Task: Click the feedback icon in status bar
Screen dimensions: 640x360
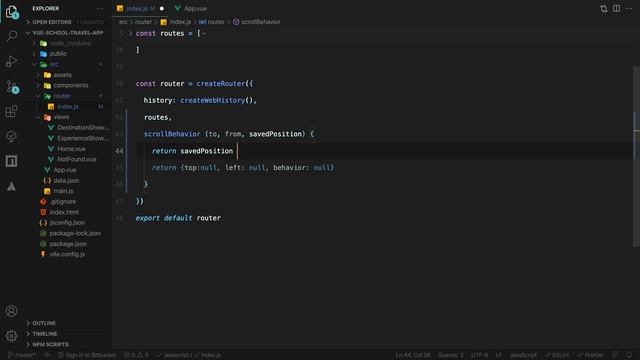Action: [616, 355]
